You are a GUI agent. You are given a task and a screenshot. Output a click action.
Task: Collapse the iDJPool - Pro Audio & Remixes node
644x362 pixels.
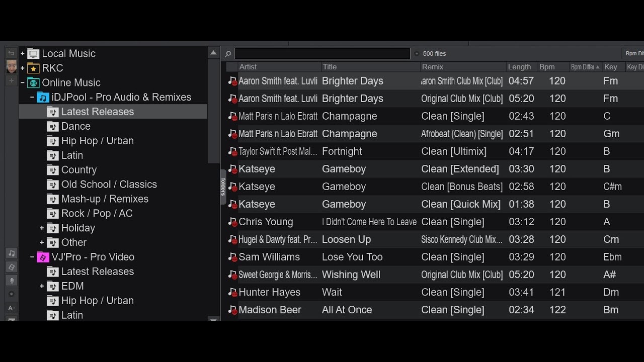32,97
